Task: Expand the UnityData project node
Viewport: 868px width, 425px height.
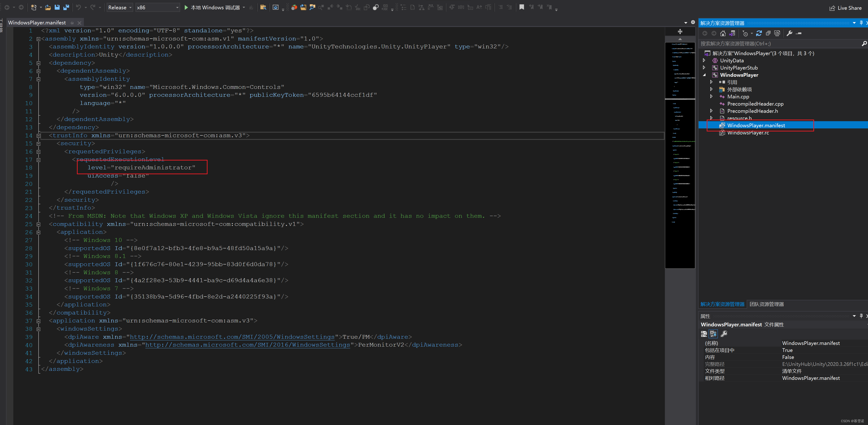Action: click(x=704, y=60)
